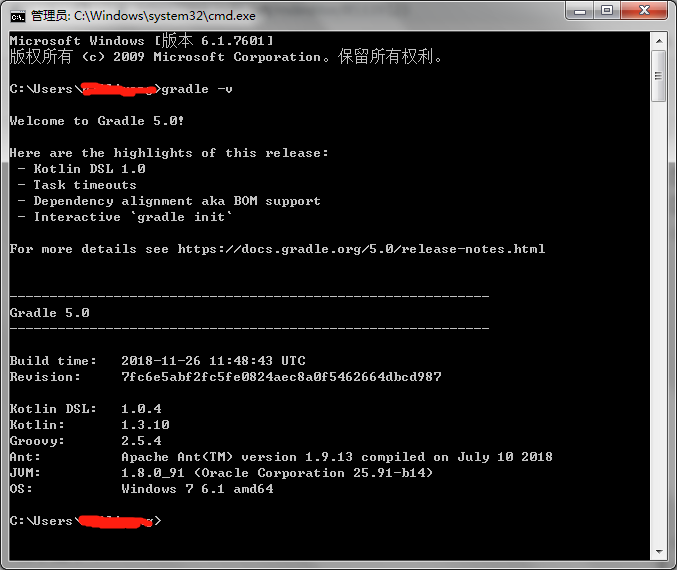Click 'Kotlin DSL 1.0' highlight line
677x570 pixels.
(89, 169)
